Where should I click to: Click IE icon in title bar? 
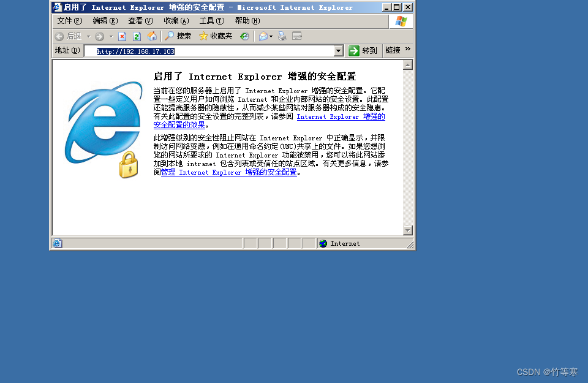pos(58,7)
